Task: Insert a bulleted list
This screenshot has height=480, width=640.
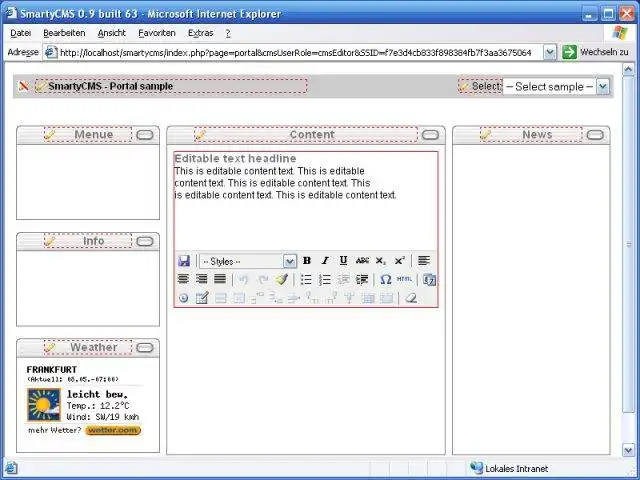Action: (306, 280)
